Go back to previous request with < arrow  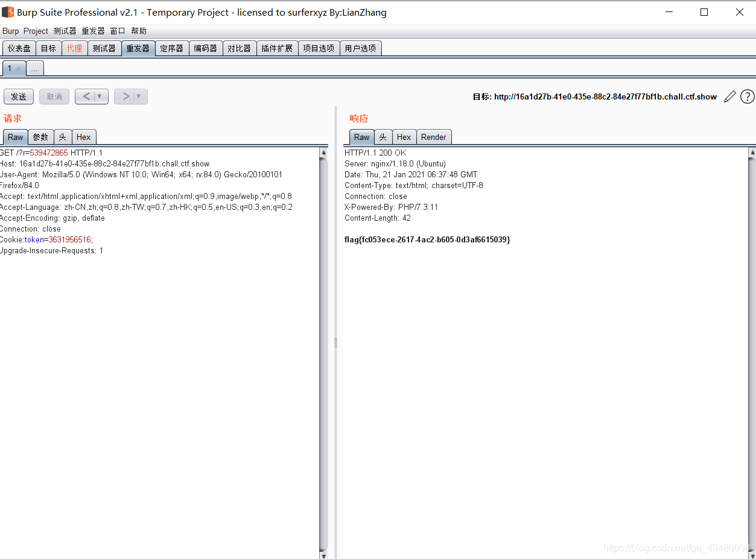[87, 96]
